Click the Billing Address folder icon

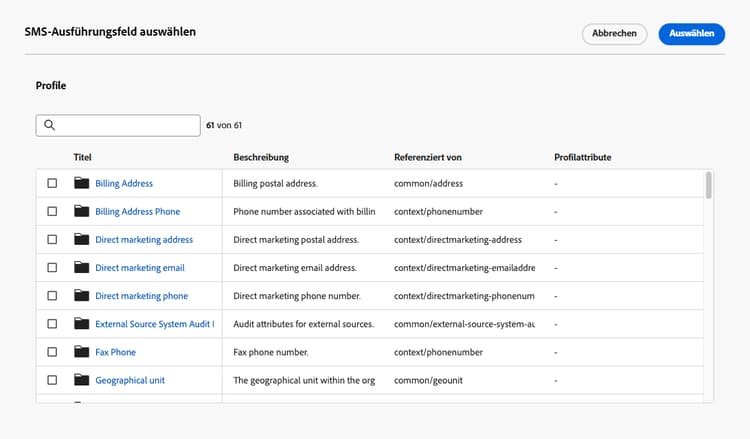pyautogui.click(x=81, y=184)
